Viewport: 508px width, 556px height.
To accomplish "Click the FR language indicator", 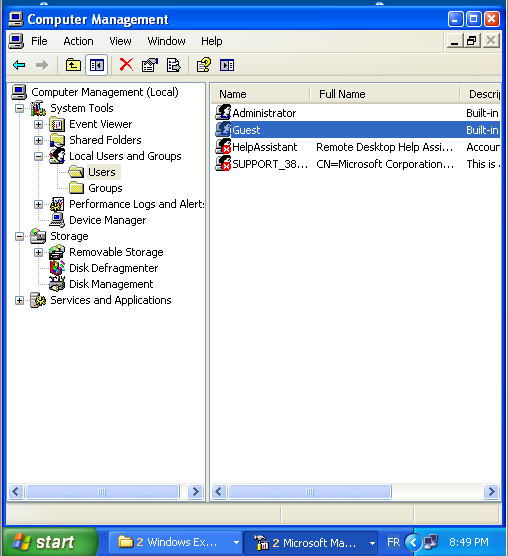I will pos(393,542).
